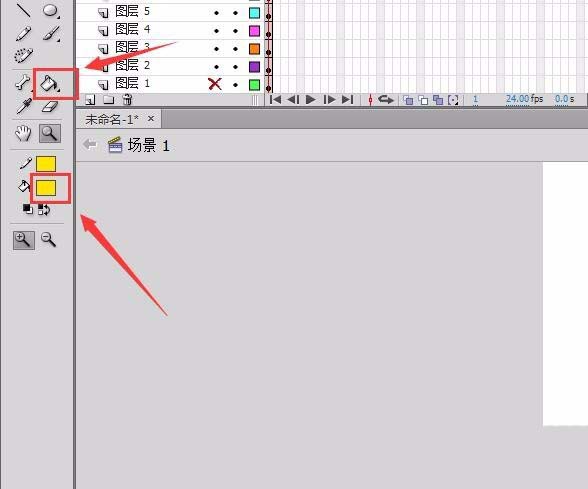
Task: Select the Zoom magnifier tool
Action: 50,134
